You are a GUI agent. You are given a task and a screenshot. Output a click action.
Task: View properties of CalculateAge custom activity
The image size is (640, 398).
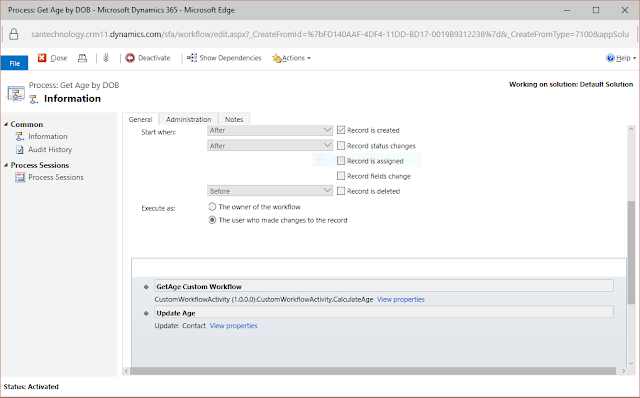click(x=400, y=299)
